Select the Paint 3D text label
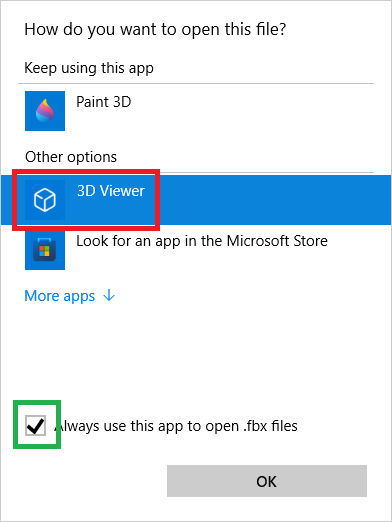 coord(104,102)
